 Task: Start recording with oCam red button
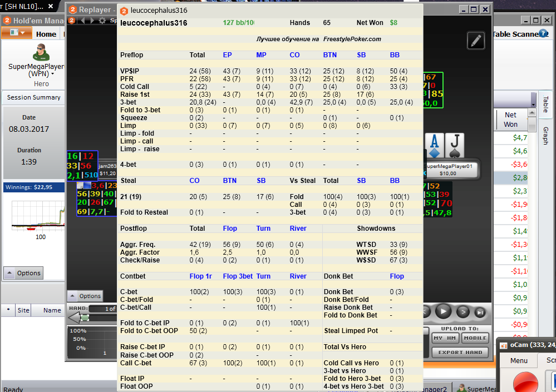(x=525, y=383)
